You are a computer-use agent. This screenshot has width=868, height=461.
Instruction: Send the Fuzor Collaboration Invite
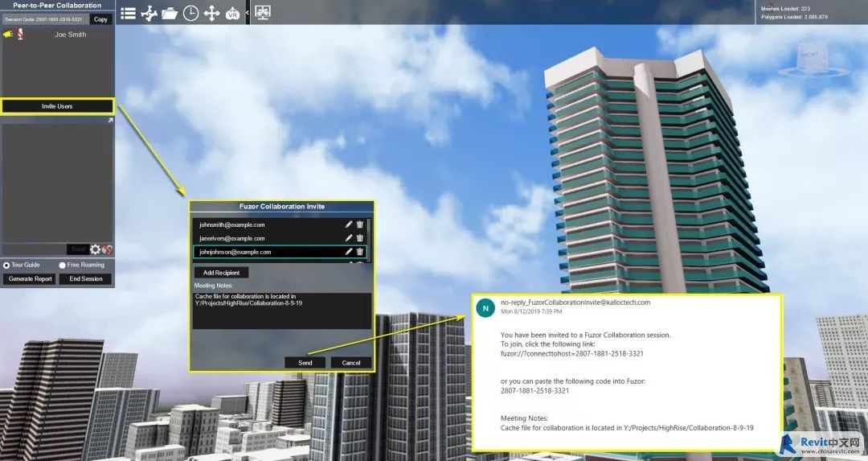(x=305, y=363)
